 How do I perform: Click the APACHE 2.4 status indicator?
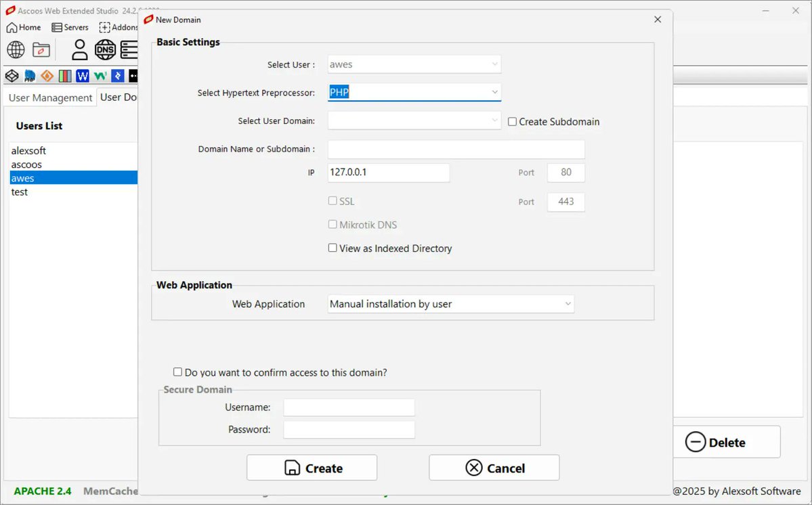41,491
